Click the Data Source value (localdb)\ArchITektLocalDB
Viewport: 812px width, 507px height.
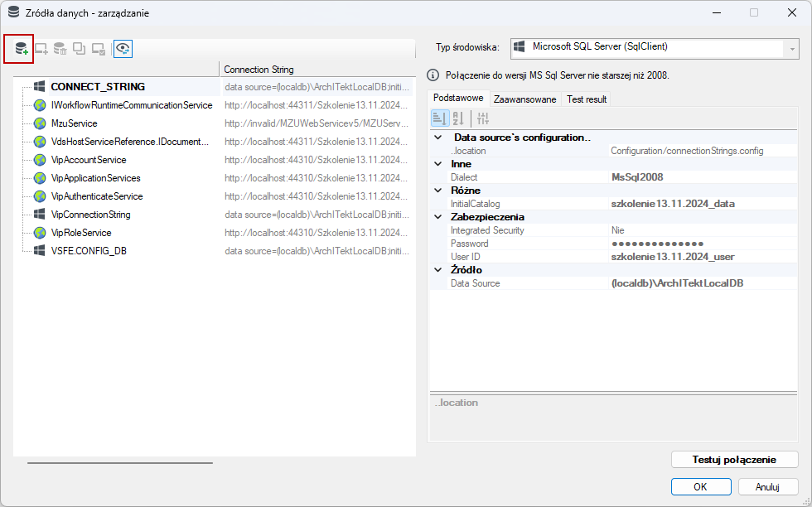677,283
